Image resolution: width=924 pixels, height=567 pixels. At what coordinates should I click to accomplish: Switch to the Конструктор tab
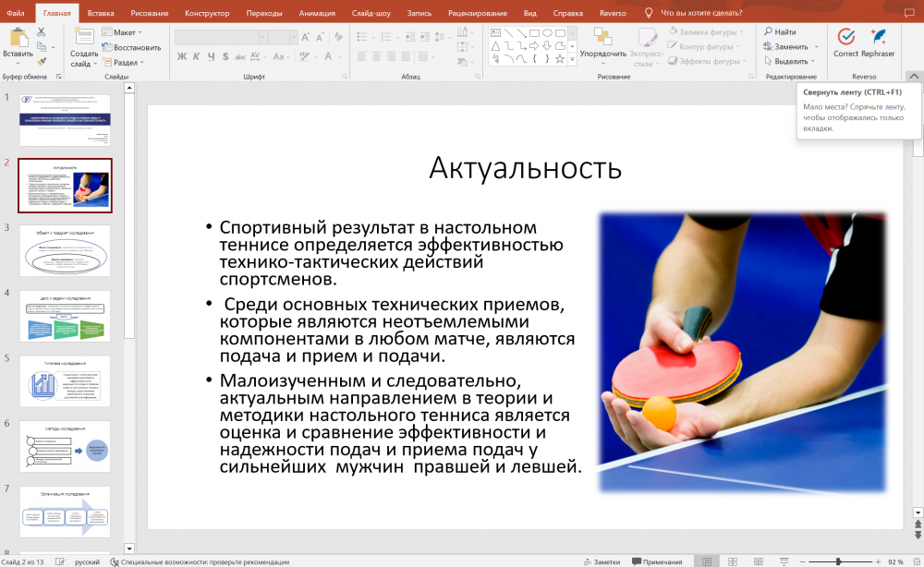click(x=207, y=13)
